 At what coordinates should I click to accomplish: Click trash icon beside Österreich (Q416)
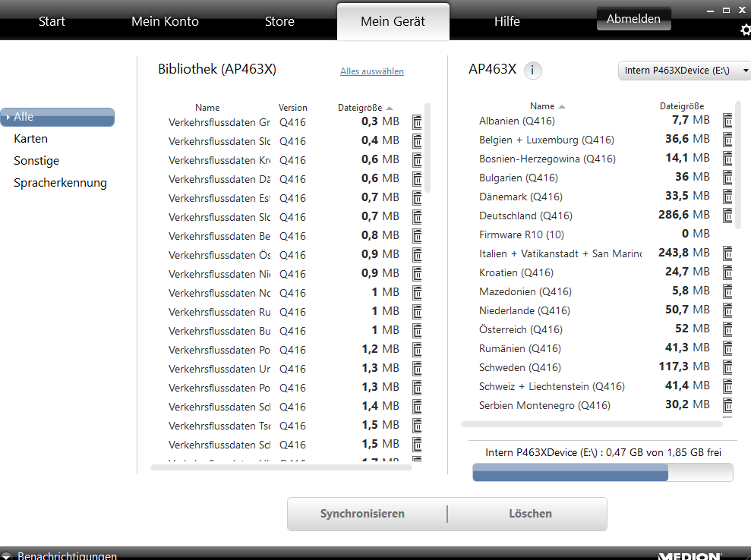pos(727,329)
